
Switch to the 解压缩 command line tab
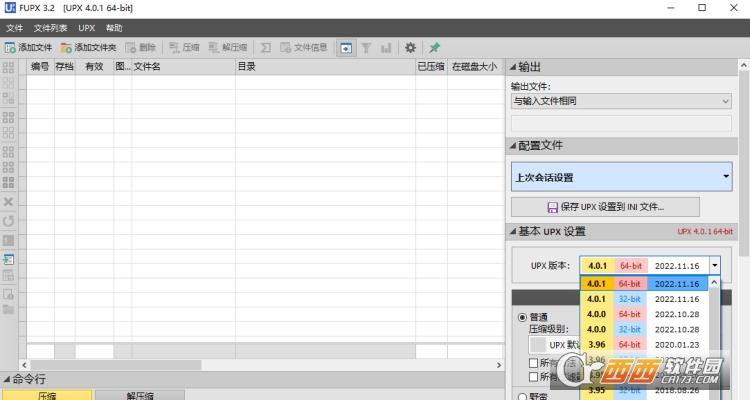click(140, 395)
